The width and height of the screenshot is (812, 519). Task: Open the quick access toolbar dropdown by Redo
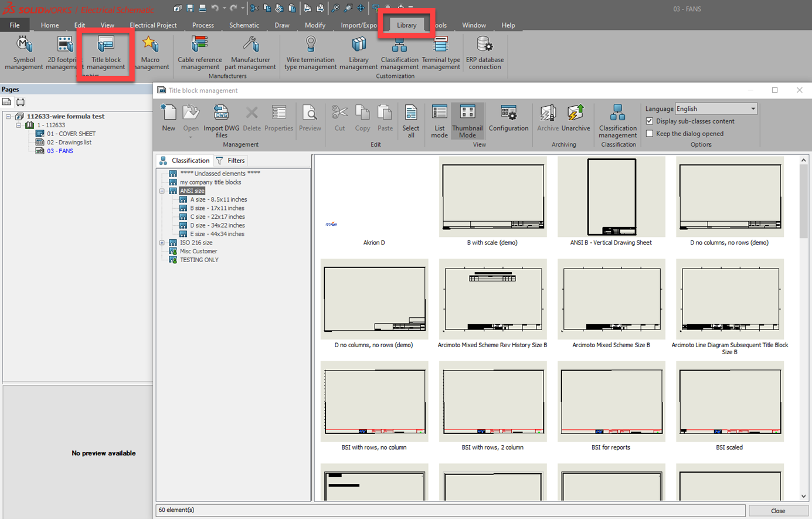click(243, 8)
